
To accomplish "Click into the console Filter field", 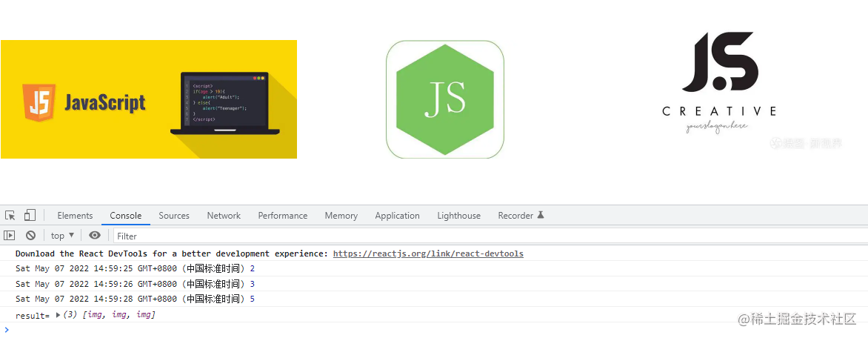I will tap(490, 236).
